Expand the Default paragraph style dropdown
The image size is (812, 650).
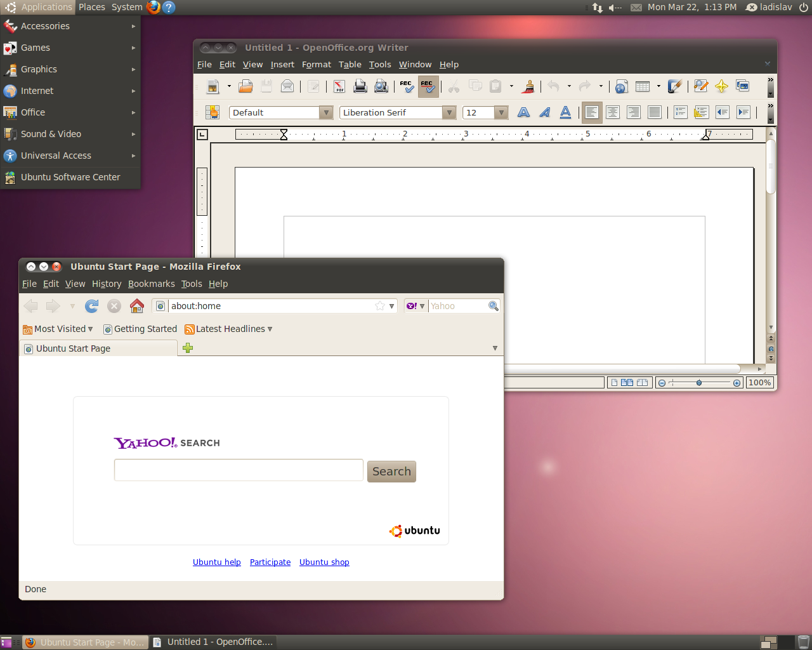(326, 112)
